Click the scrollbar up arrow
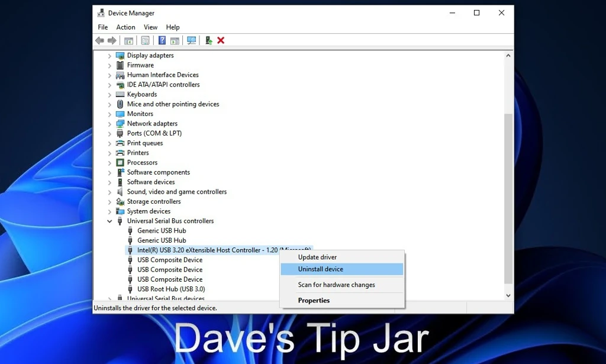 pos(508,56)
